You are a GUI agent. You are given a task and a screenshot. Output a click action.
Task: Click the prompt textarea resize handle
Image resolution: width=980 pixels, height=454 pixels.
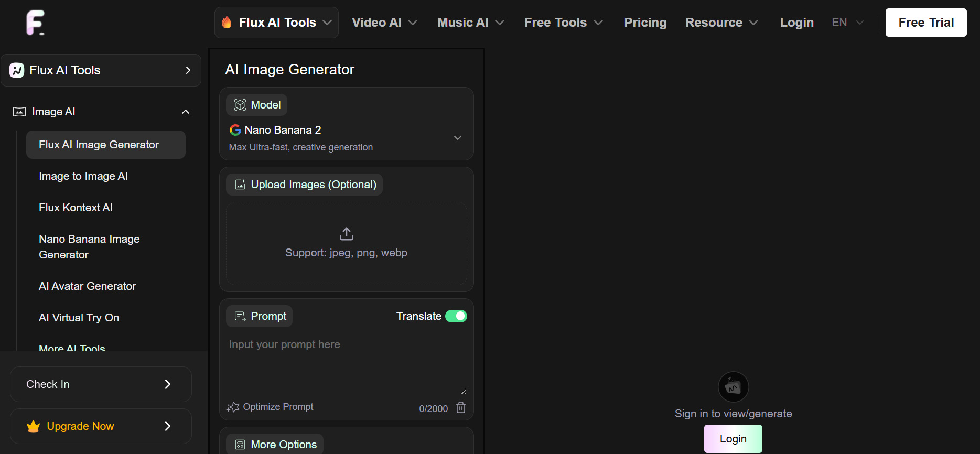click(464, 392)
